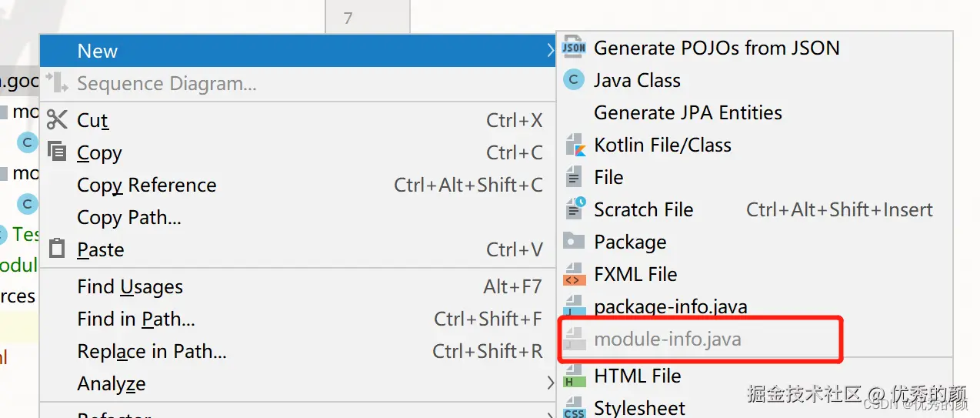The image size is (980, 418).
Task: Select Copy Reference from context menu
Action: click(147, 186)
